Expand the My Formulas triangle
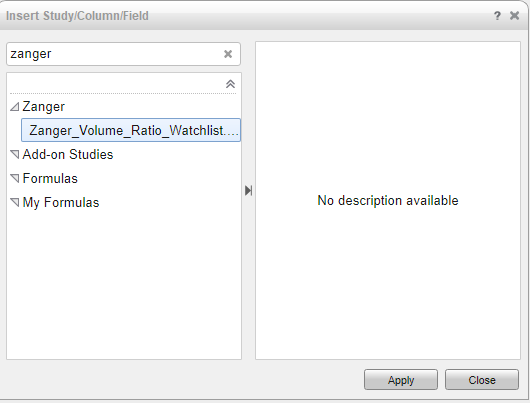 pos(15,202)
